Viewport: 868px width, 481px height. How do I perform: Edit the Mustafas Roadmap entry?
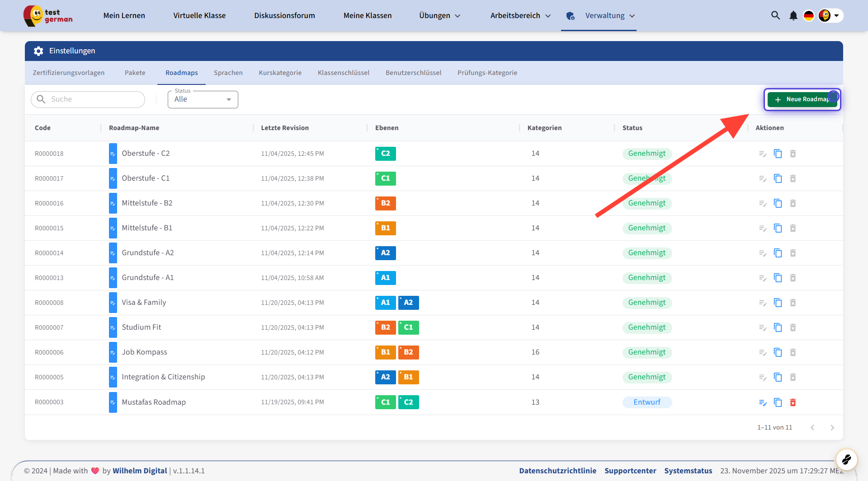pos(763,402)
